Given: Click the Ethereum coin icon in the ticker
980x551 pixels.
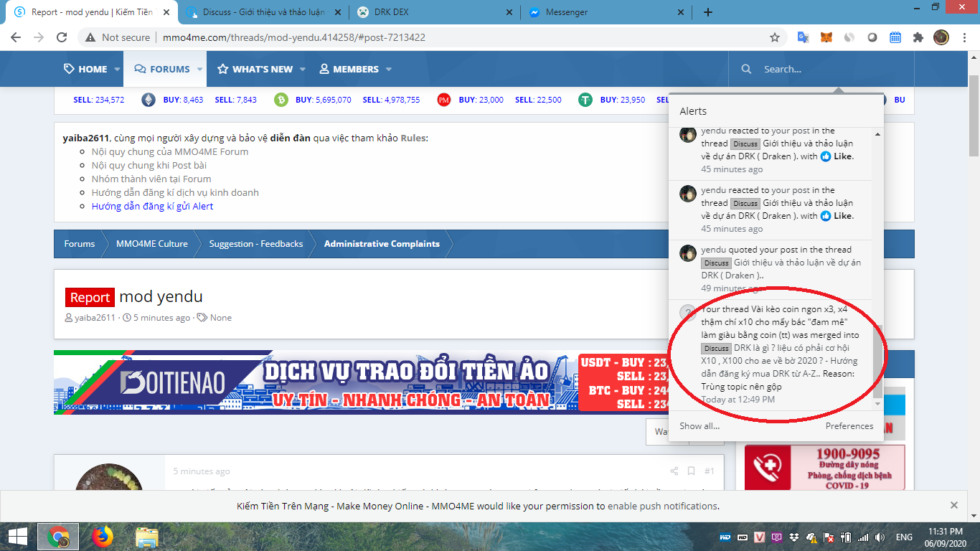Looking at the screenshot, I should click(149, 100).
